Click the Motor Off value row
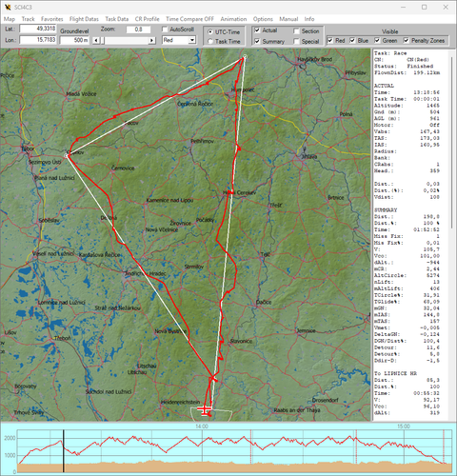This screenshot has height=476, width=457. tap(407, 125)
